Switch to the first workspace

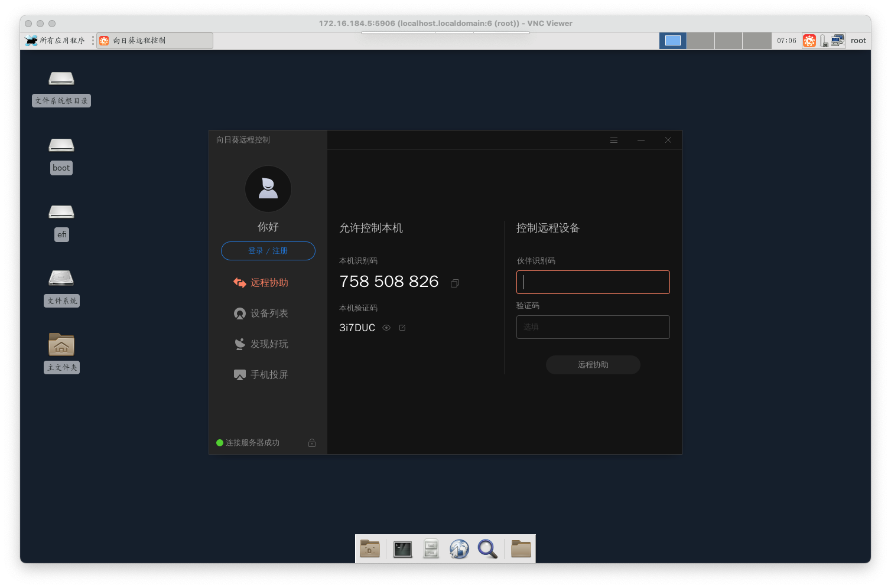(x=673, y=41)
